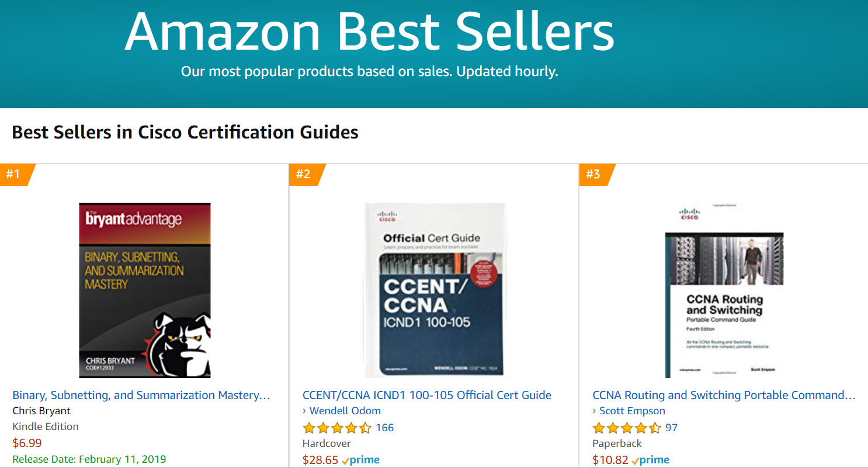
Task: View the 166 customer reviews
Action: [x=384, y=428]
